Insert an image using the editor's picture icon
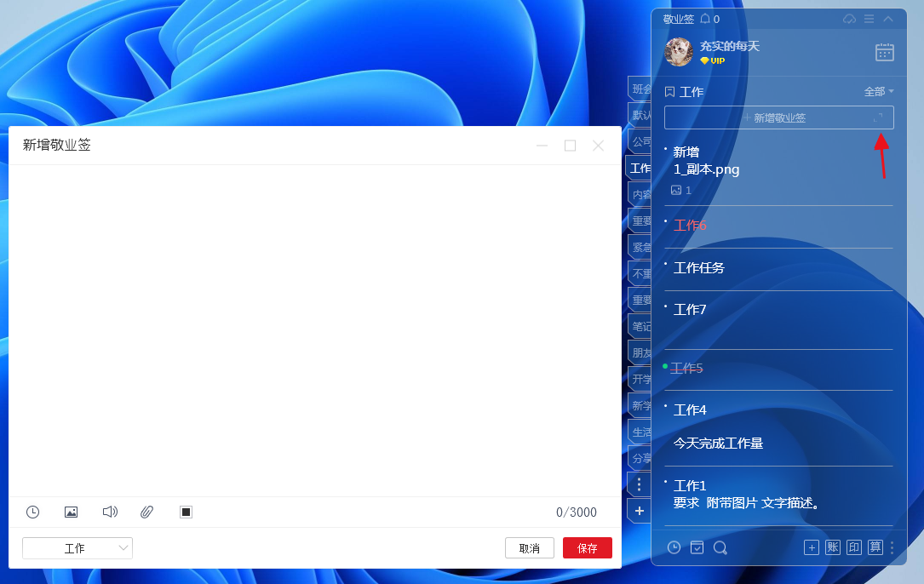 (x=72, y=512)
